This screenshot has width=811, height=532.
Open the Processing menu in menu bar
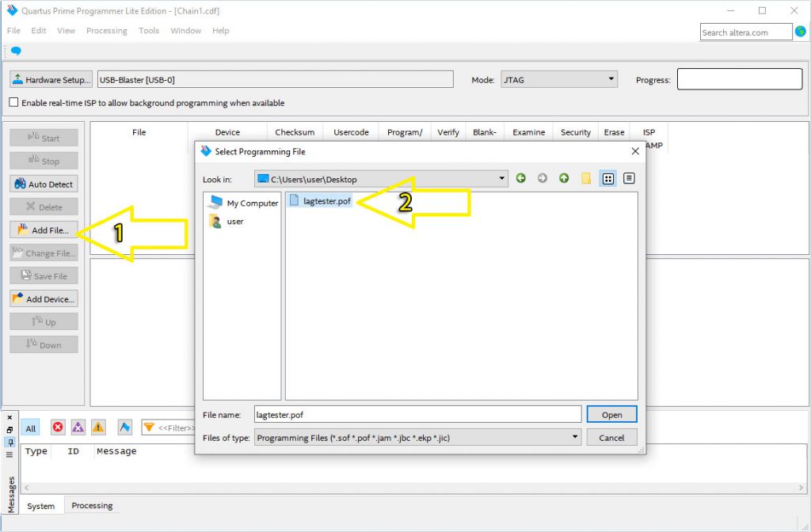(106, 31)
